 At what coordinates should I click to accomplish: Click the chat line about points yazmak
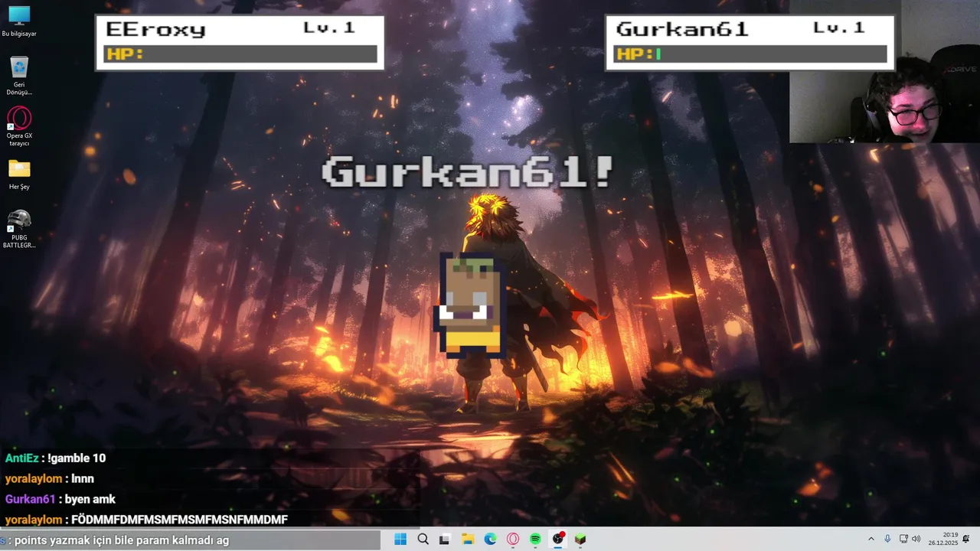[x=115, y=540]
